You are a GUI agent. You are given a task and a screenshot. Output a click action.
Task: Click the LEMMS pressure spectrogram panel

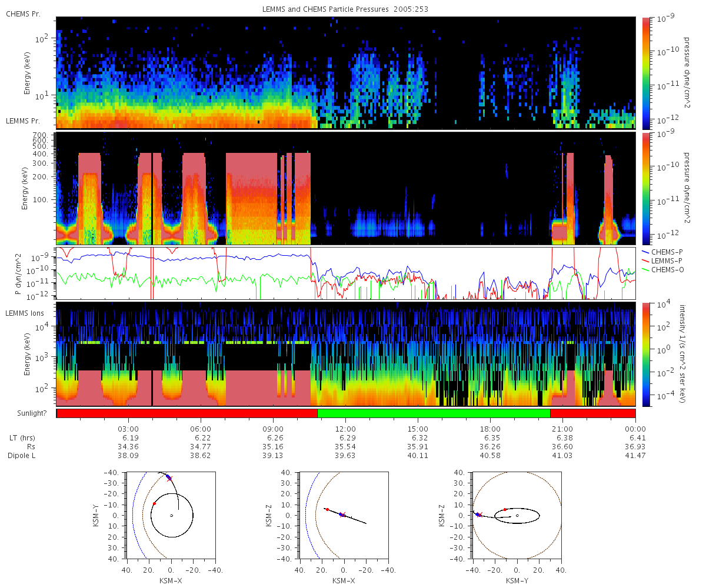coord(346,189)
